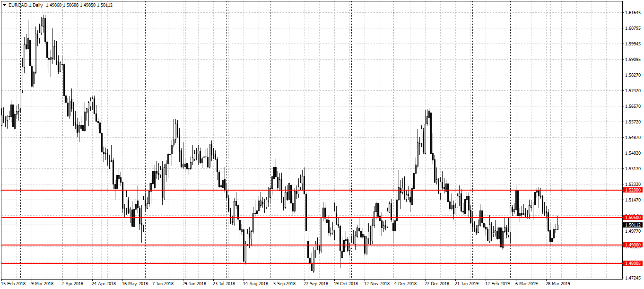The image size is (644, 289).
Task: Click the 21 Jan 2019 date label
Action: pos(467,284)
